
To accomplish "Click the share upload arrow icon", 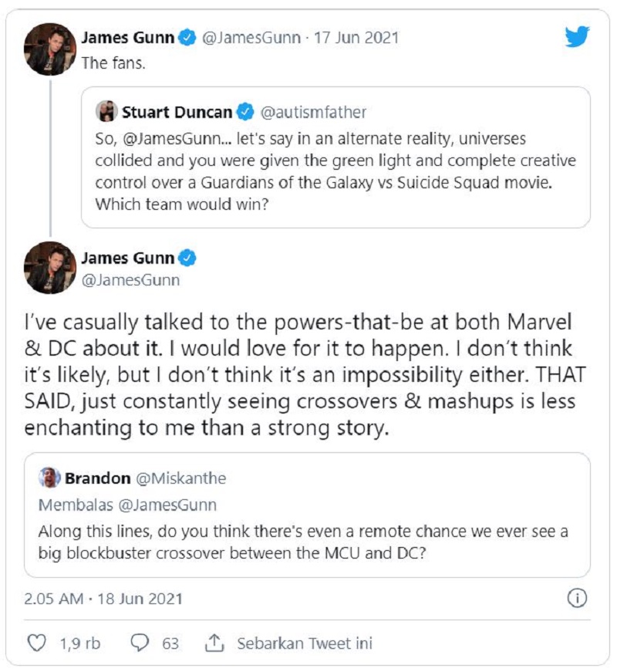I will click(214, 643).
